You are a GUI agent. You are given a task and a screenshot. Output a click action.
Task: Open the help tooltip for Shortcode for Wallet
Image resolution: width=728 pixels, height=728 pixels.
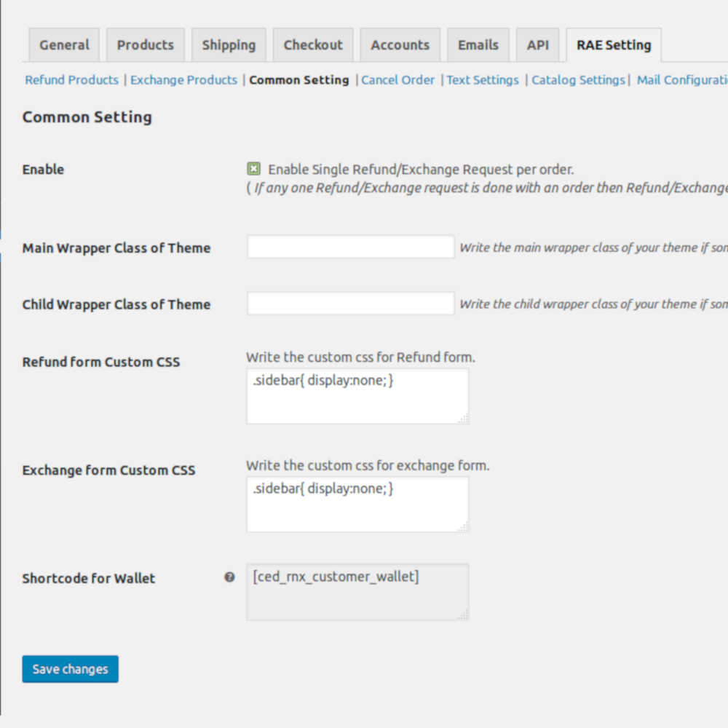(229, 577)
